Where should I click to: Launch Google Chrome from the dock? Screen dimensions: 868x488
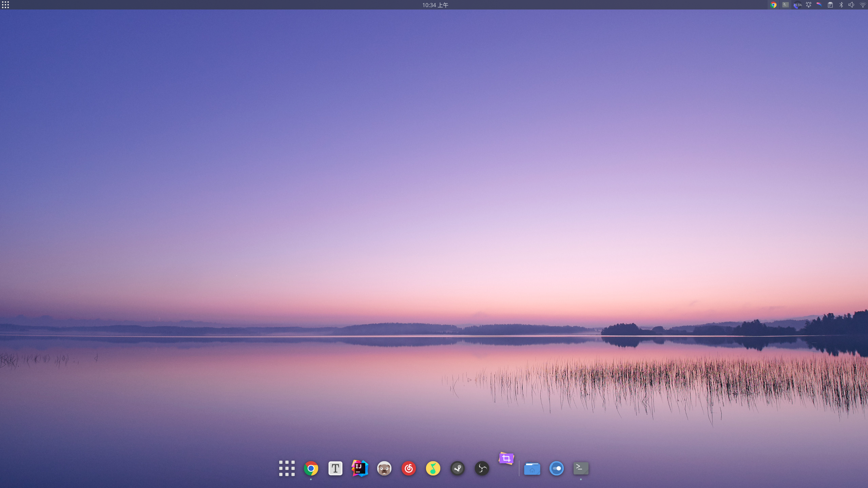tap(311, 468)
